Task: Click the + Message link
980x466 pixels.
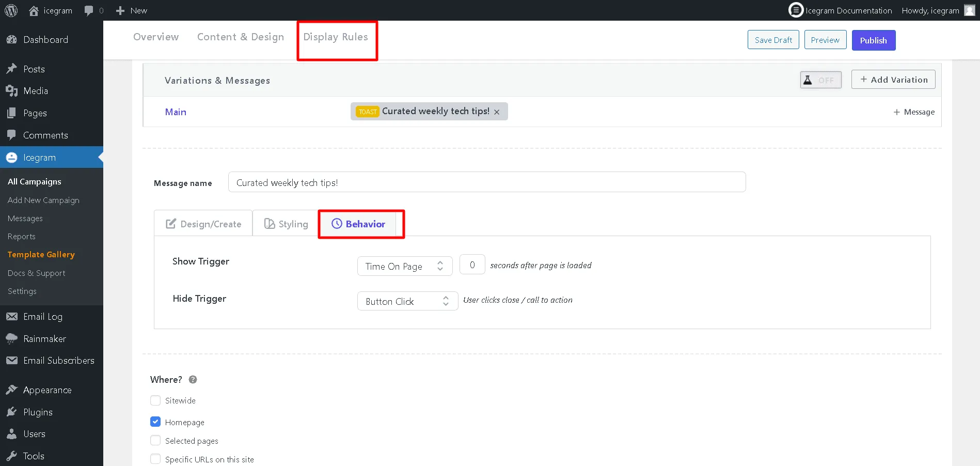Action: (x=914, y=112)
